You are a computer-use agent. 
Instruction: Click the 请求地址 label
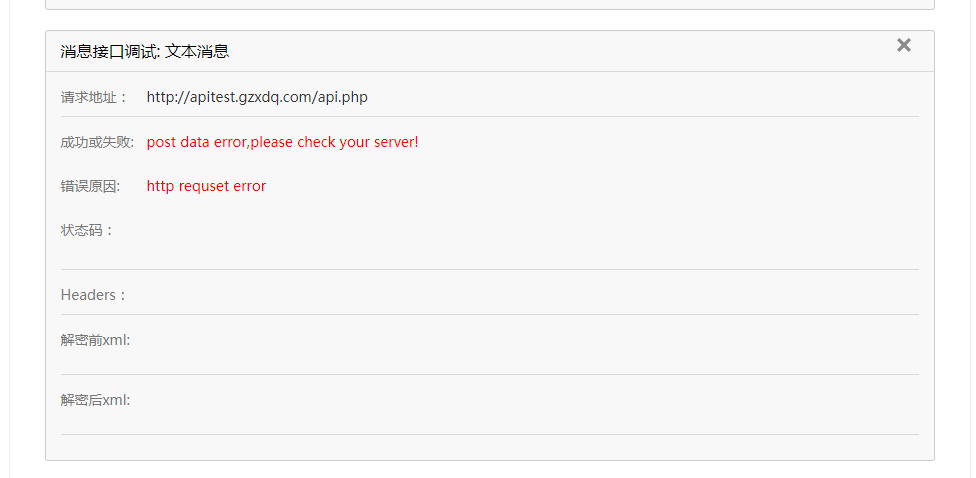(94, 97)
